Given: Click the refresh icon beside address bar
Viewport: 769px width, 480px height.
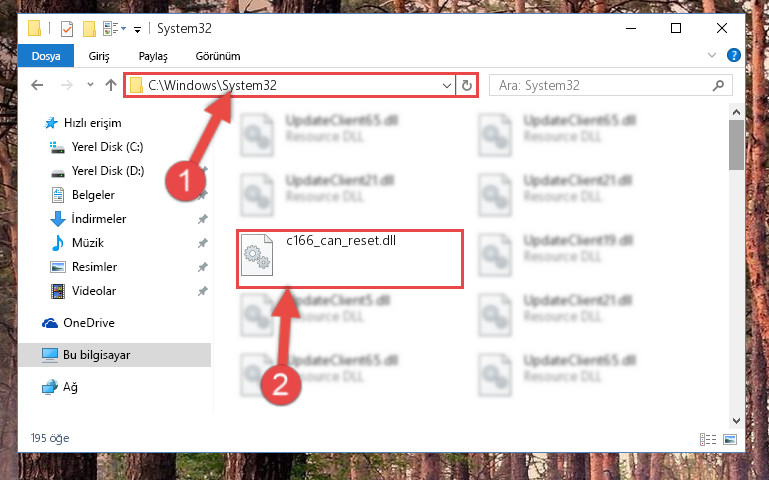Looking at the screenshot, I should click(466, 85).
